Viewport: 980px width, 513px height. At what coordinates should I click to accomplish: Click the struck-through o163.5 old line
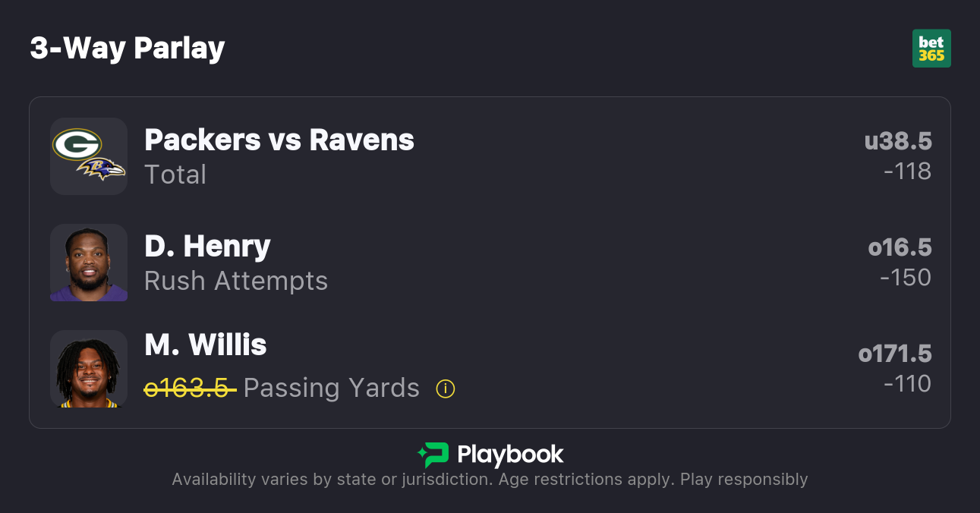(x=190, y=389)
